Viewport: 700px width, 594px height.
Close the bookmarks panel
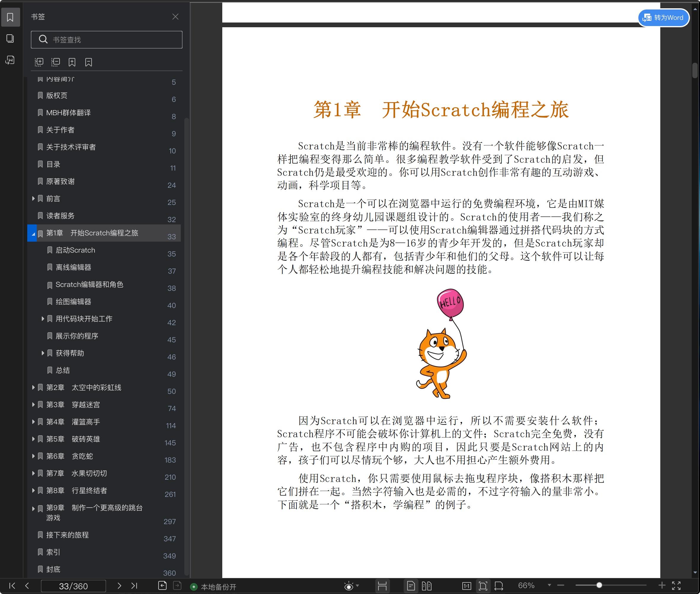click(x=175, y=17)
